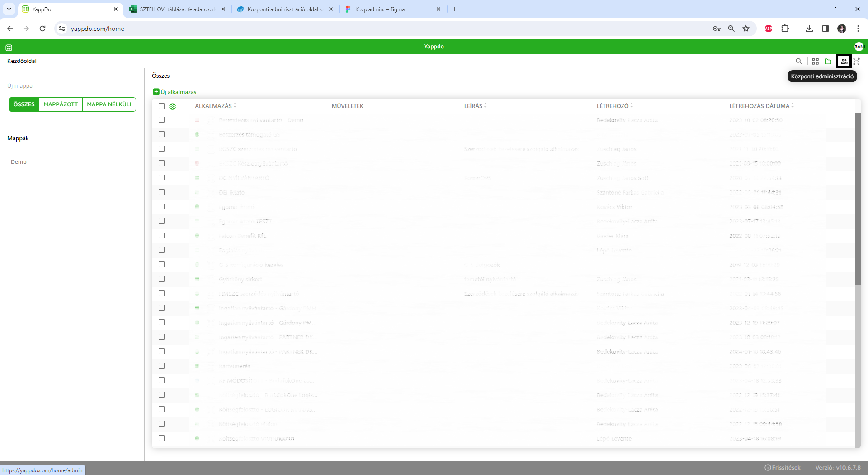This screenshot has height=475, width=868.
Task: Open the Chrome three-dot menu
Action: pyautogui.click(x=858, y=28)
